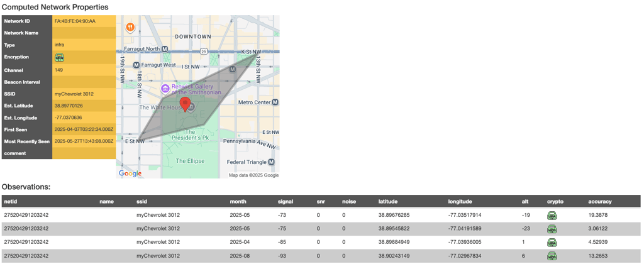Click the signal column header

286,202
